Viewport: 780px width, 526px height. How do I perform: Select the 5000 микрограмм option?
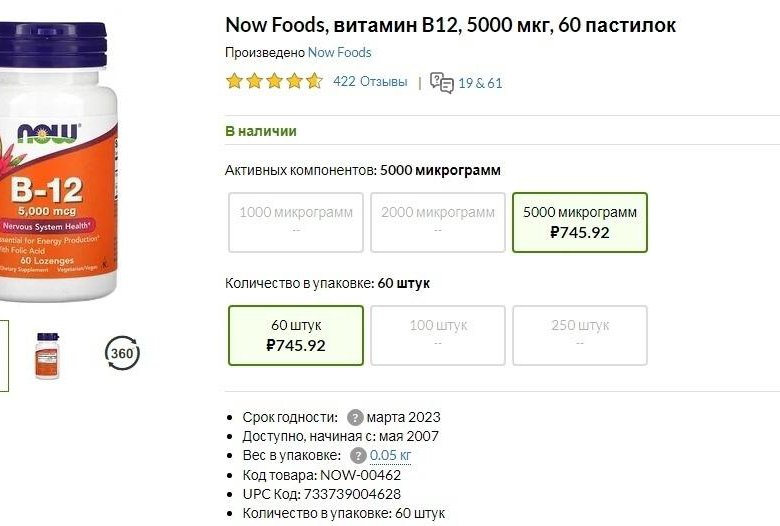coord(580,222)
